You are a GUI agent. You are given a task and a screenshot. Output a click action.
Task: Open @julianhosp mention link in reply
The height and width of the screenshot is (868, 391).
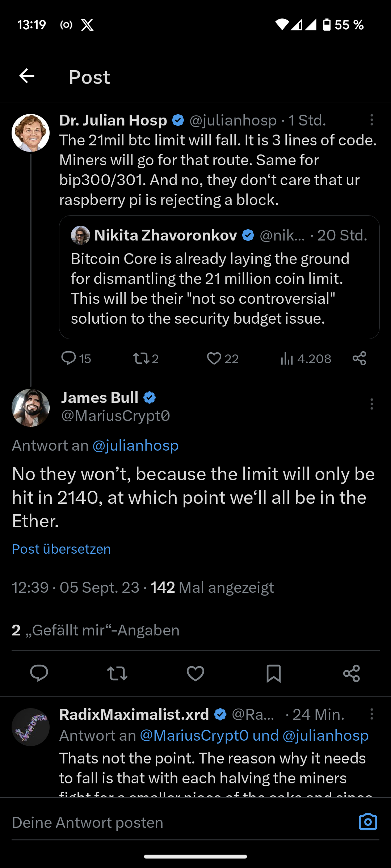(x=135, y=446)
